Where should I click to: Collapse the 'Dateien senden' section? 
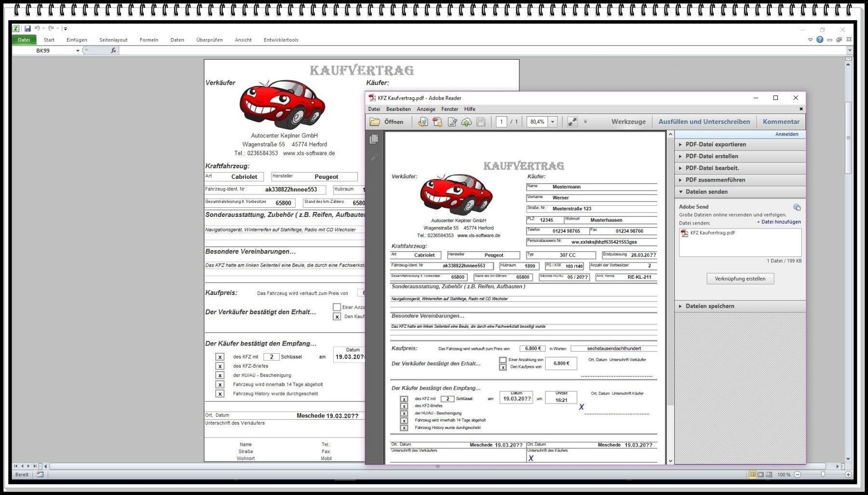pyautogui.click(x=706, y=192)
